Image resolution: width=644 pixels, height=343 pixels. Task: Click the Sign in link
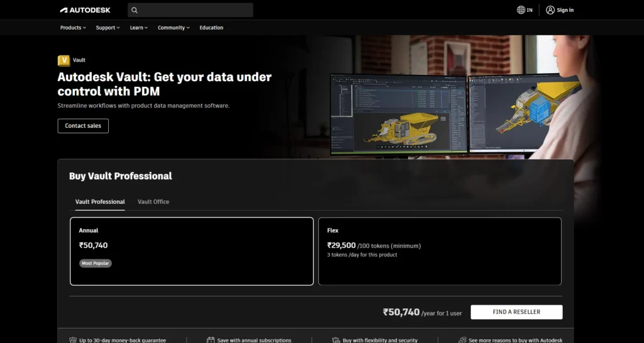coord(565,10)
